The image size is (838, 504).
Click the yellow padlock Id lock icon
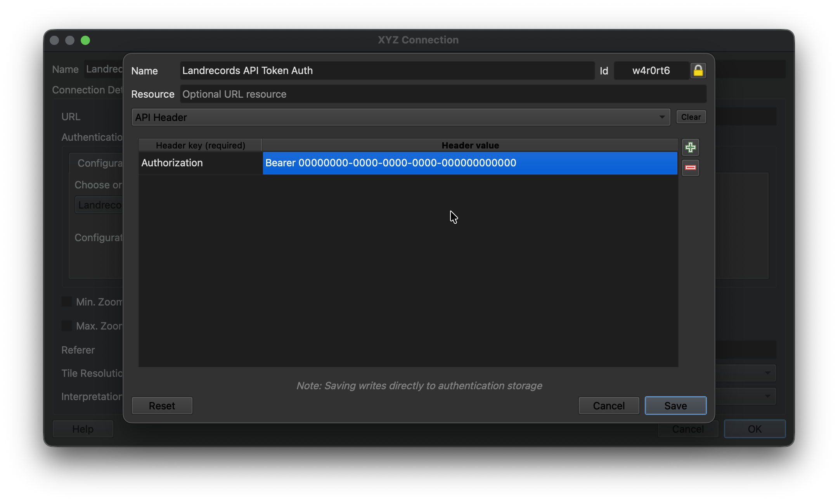pyautogui.click(x=698, y=71)
